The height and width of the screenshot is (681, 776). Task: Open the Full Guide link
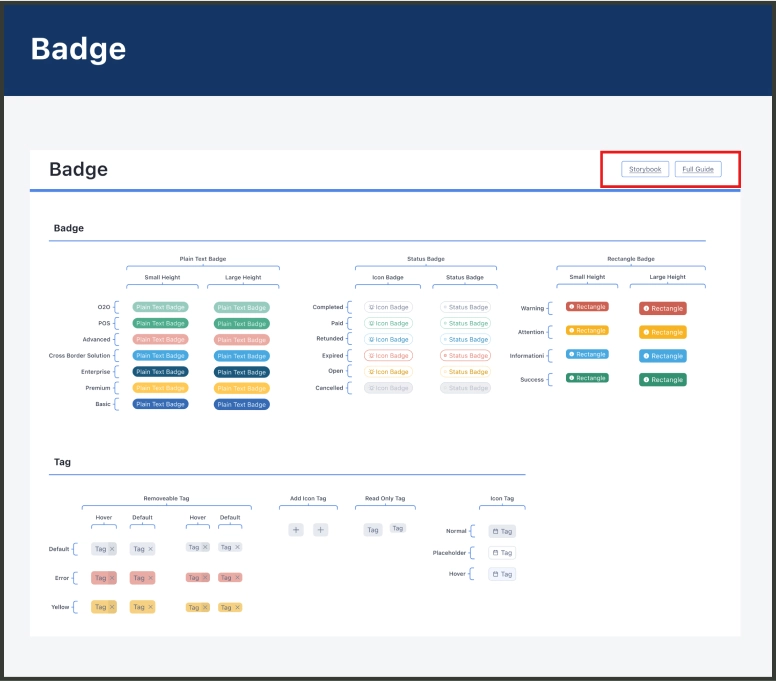point(698,169)
